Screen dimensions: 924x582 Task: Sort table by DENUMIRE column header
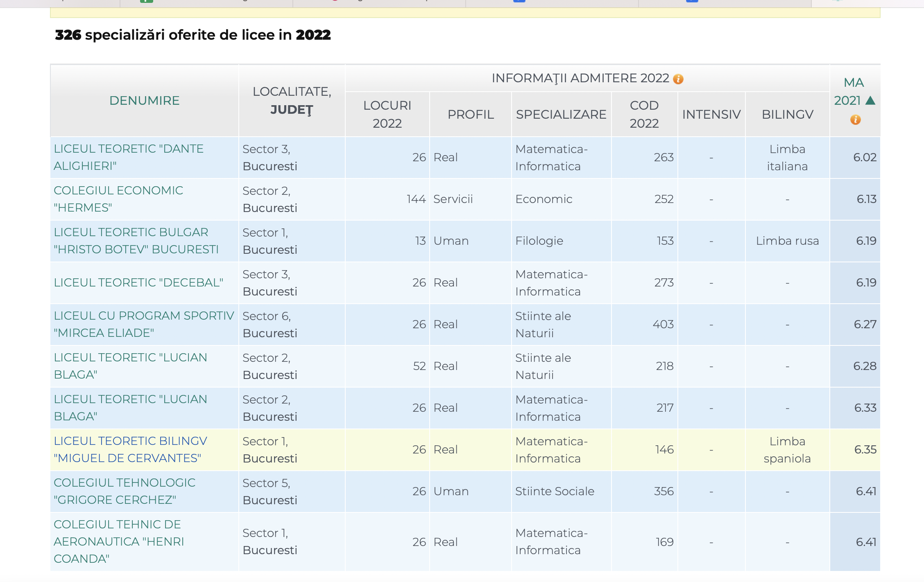click(x=144, y=101)
